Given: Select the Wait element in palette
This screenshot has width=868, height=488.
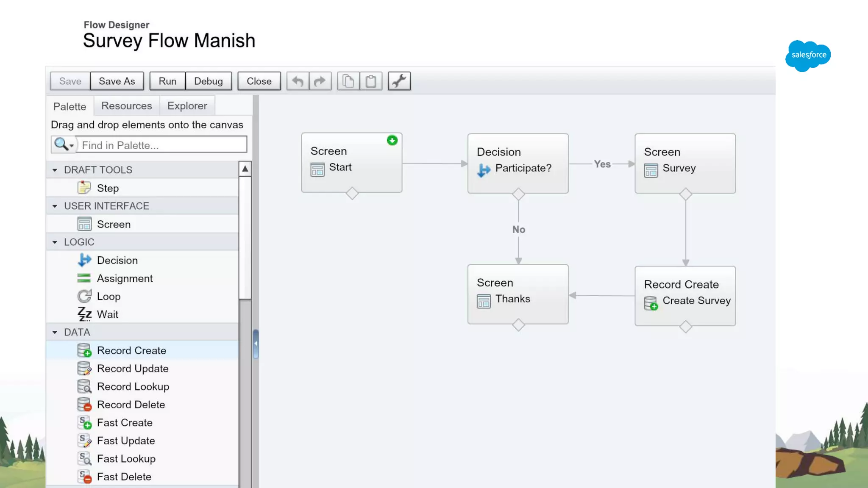Looking at the screenshot, I should 107,314.
